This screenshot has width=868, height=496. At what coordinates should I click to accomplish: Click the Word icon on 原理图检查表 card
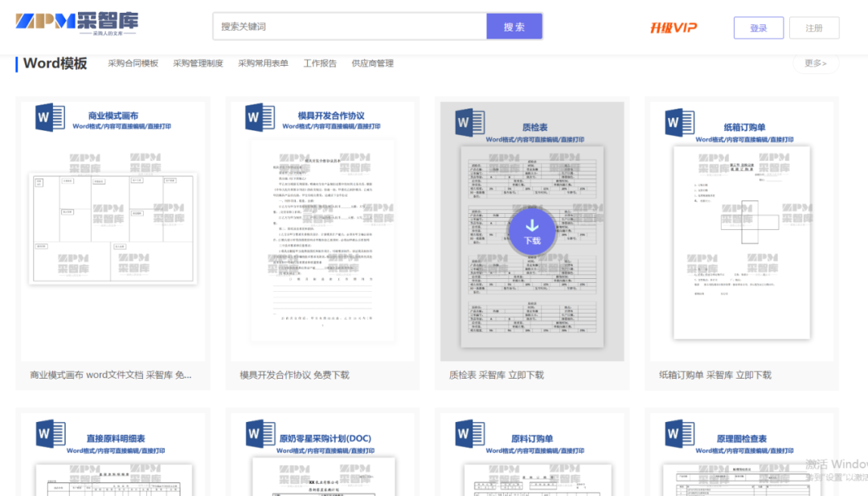680,434
